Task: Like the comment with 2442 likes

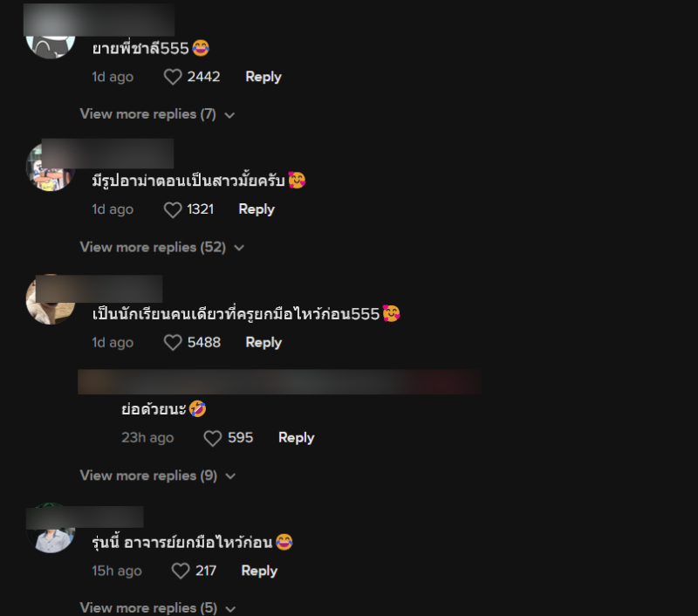Action: [x=173, y=77]
